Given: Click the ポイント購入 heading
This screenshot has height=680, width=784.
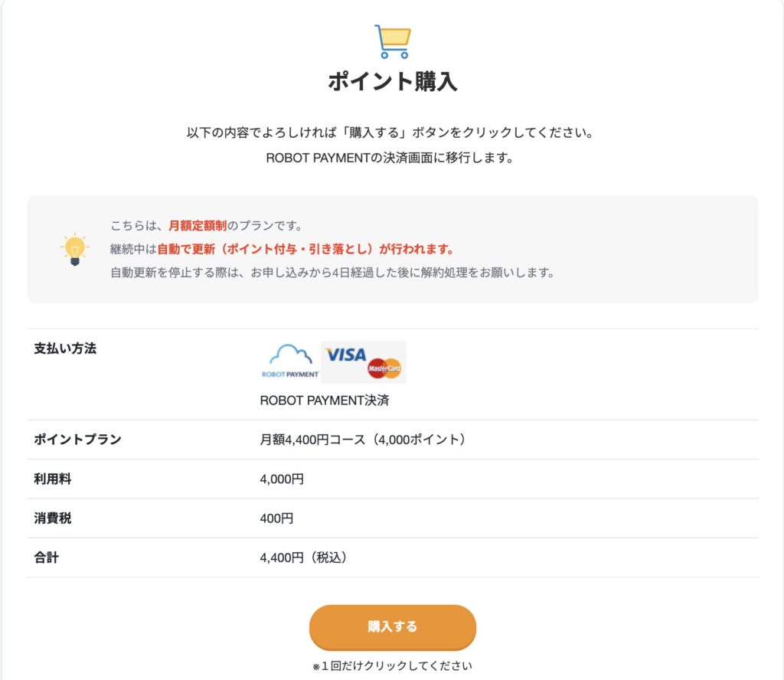Looking at the screenshot, I should point(392,82).
